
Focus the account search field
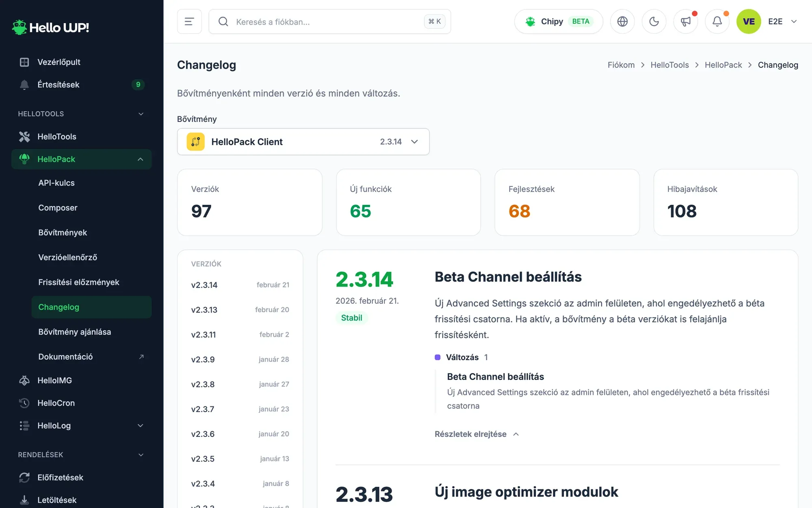pos(330,22)
